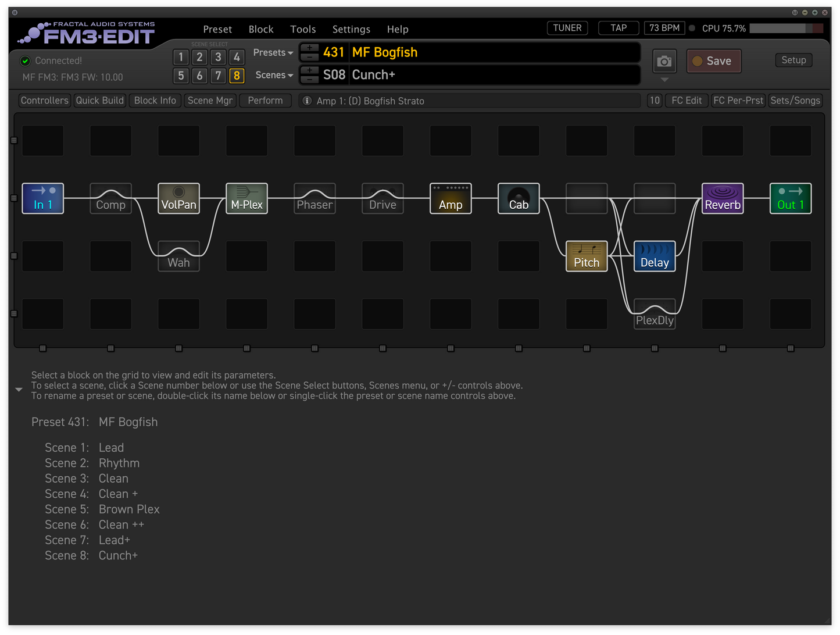This screenshot has width=840, height=635.
Task: Click the Wah block below the main row
Action: pos(178,256)
